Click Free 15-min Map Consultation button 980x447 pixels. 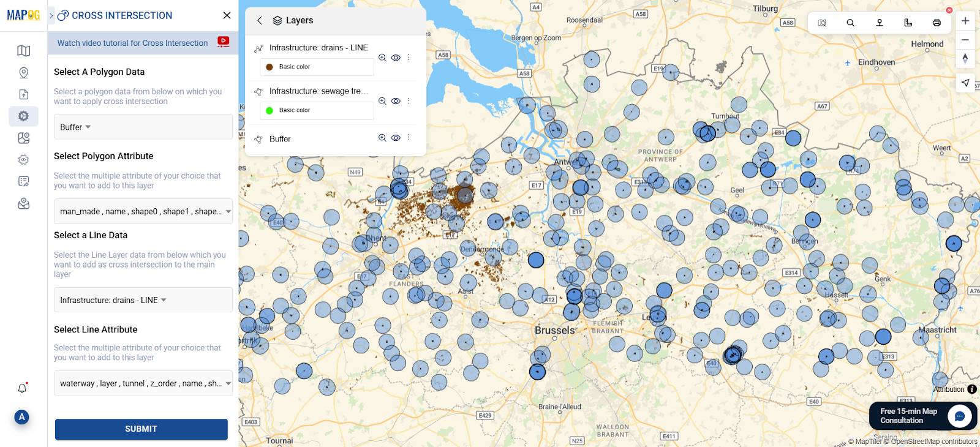click(x=923, y=416)
